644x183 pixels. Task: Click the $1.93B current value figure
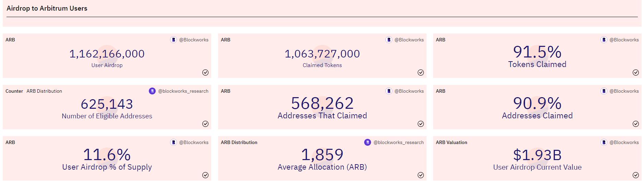[x=537, y=155]
